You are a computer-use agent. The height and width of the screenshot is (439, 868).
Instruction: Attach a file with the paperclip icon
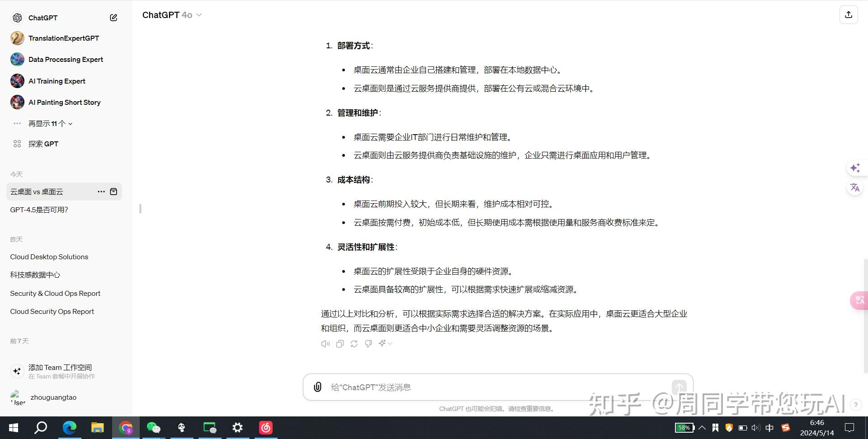tap(317, 387)
